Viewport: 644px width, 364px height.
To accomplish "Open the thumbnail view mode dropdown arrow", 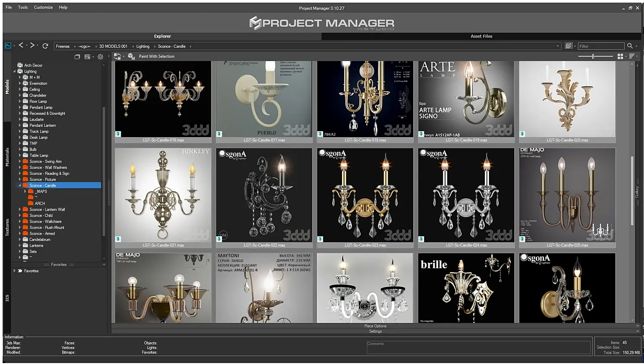I will (x=625, y=57).
